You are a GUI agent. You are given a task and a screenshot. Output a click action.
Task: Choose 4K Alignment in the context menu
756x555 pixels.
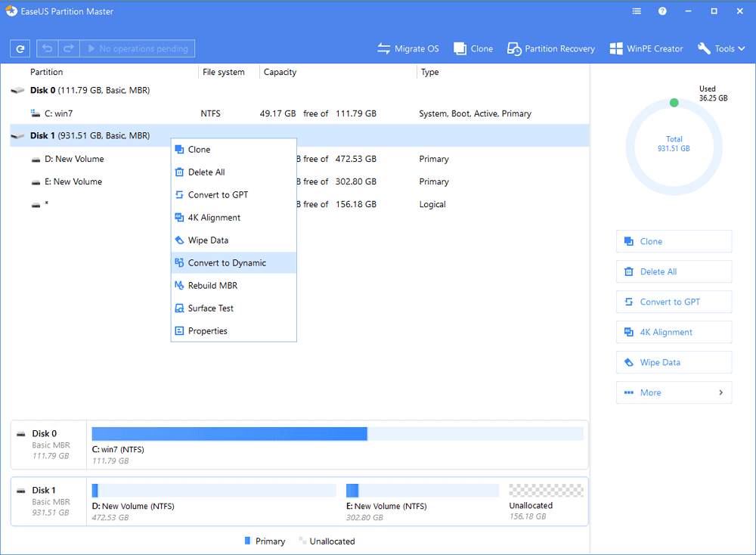click(x=234, y=218)
